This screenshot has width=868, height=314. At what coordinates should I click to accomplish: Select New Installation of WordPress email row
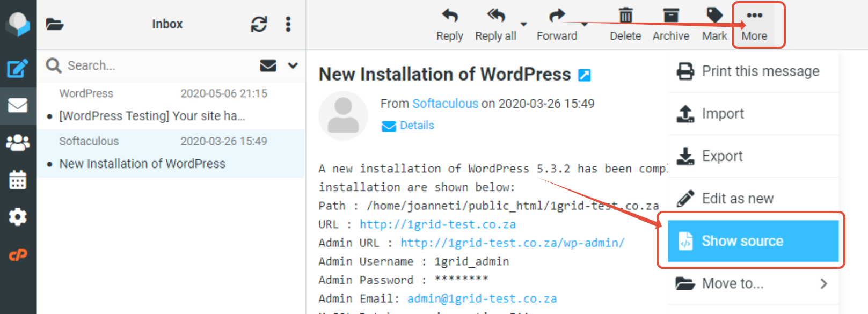(x=171, y=154)
